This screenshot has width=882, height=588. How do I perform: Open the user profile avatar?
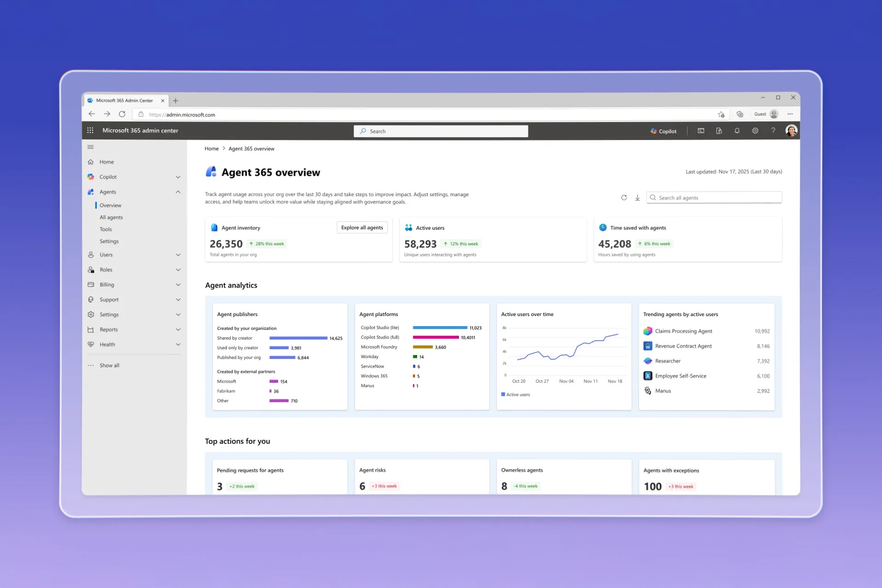[x=791, y=131]
